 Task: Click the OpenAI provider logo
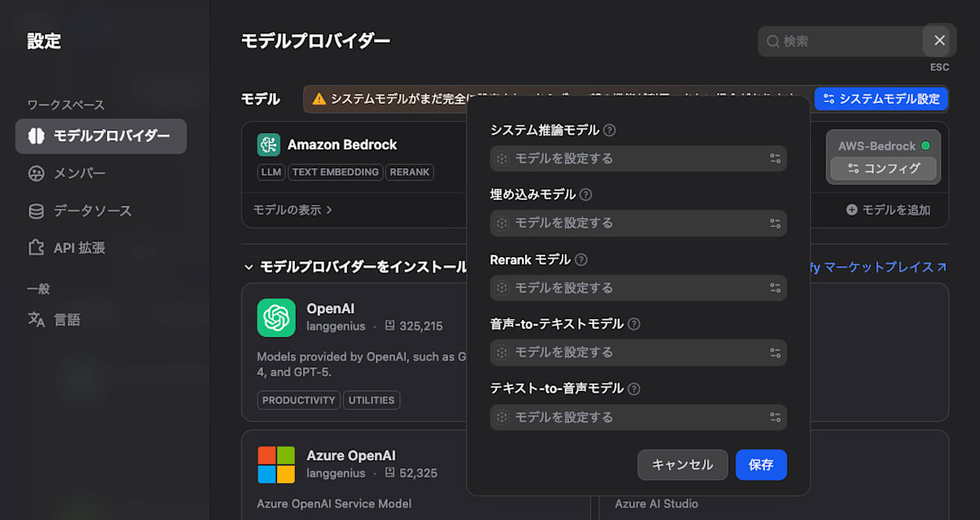coord(276,318)
